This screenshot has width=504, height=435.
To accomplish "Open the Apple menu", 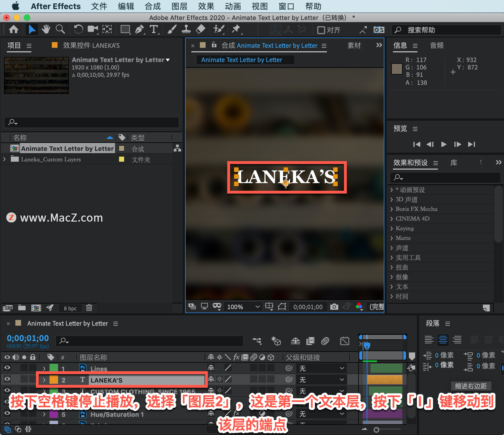I will (15, 6).
